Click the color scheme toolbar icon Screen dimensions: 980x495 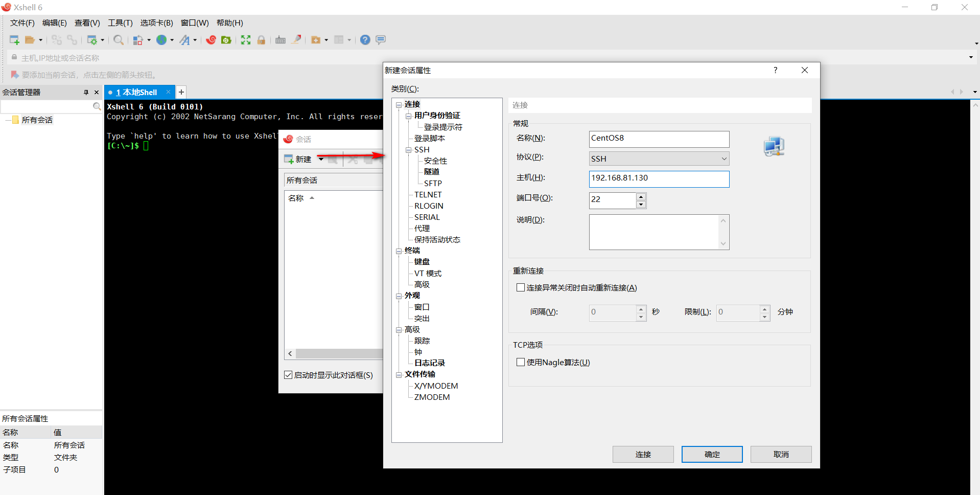point(138,40)
